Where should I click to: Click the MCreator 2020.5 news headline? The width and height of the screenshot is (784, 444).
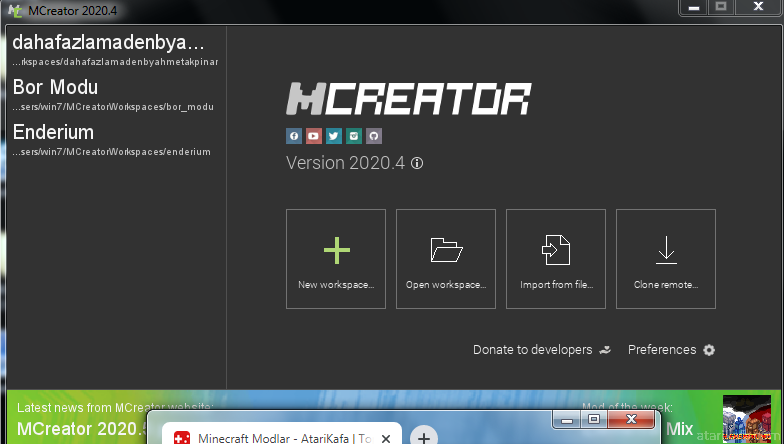click(82, 429)
